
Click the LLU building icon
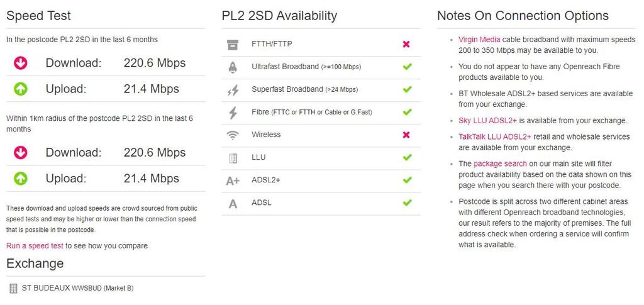[233, 158]
